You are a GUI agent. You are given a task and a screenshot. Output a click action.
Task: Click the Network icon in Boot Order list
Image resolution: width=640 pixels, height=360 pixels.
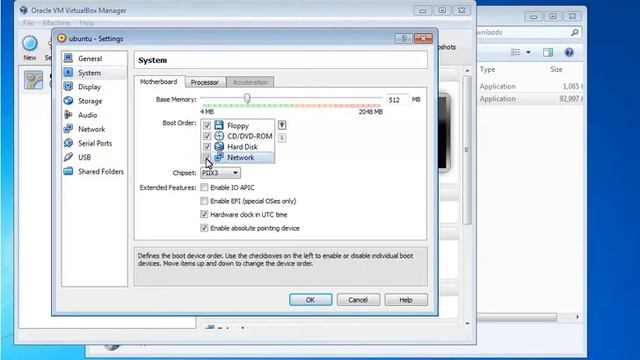click(x=219, y=157)
